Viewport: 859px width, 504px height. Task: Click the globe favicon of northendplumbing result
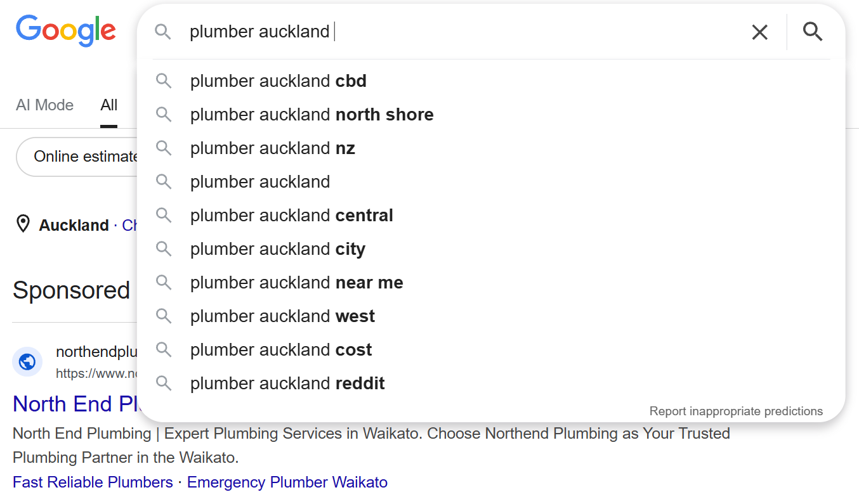point(27,362)
